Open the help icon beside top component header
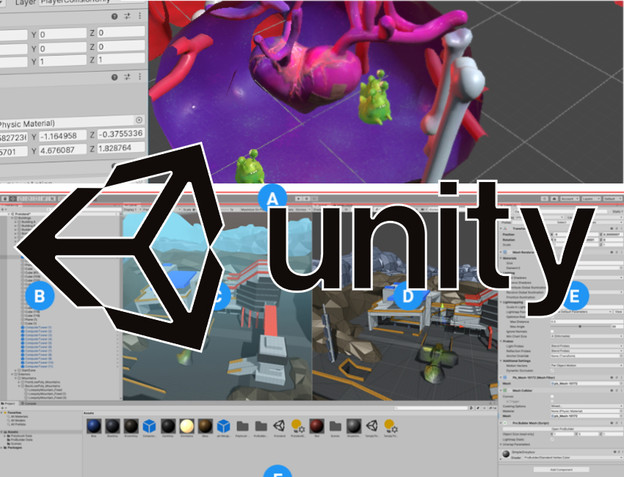Screen dimensions: 624x477 point(113,17)
